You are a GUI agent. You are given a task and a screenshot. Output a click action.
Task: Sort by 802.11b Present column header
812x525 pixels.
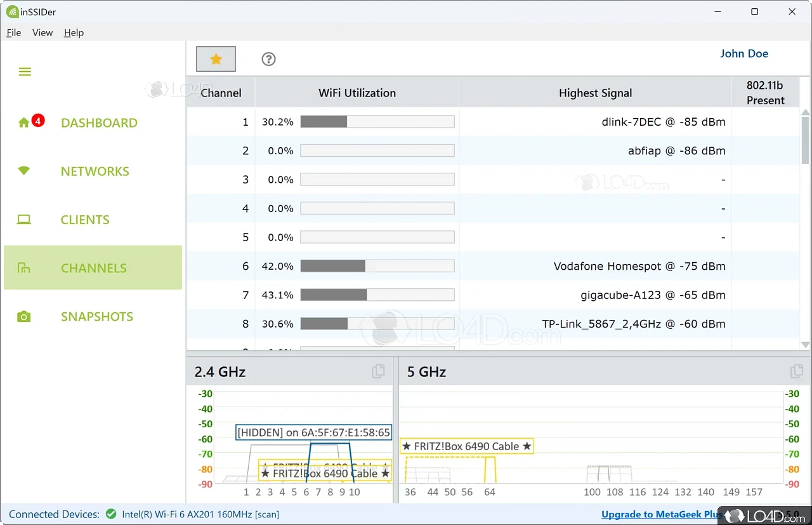[765, 93]
